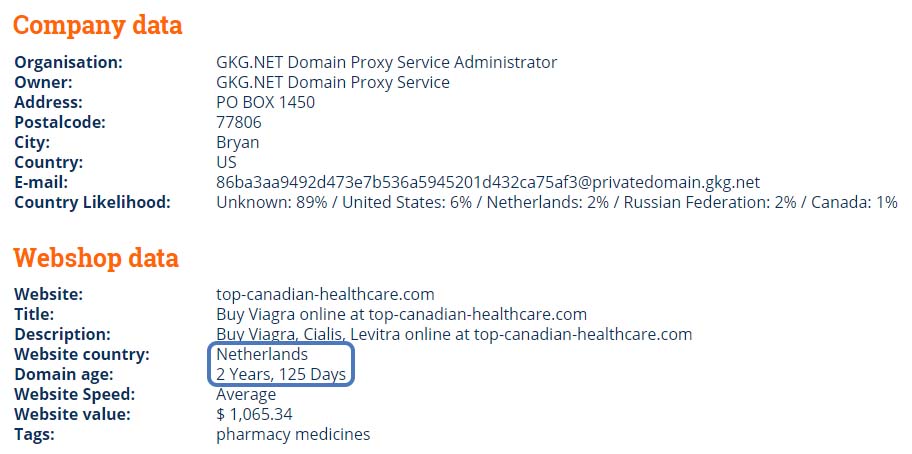Image resolution: width=912 pixels, height=454 pixels.
Task: Open the top-canadian-healthcare.com website value
Action: pos(325,295)
